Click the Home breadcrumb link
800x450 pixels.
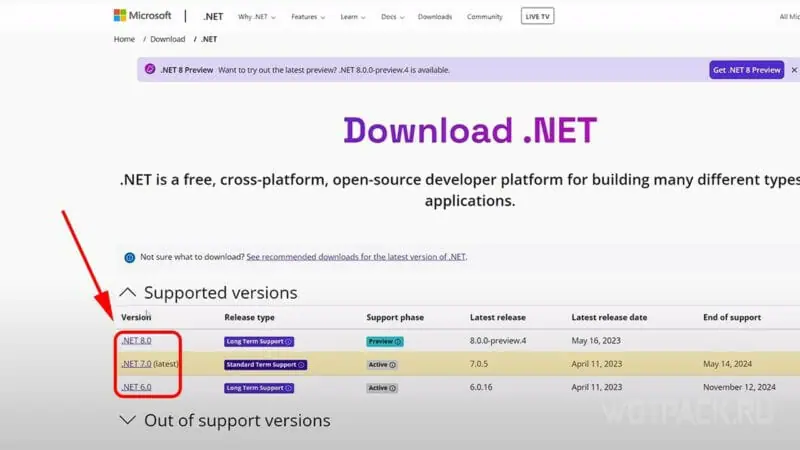pos(124,39)
